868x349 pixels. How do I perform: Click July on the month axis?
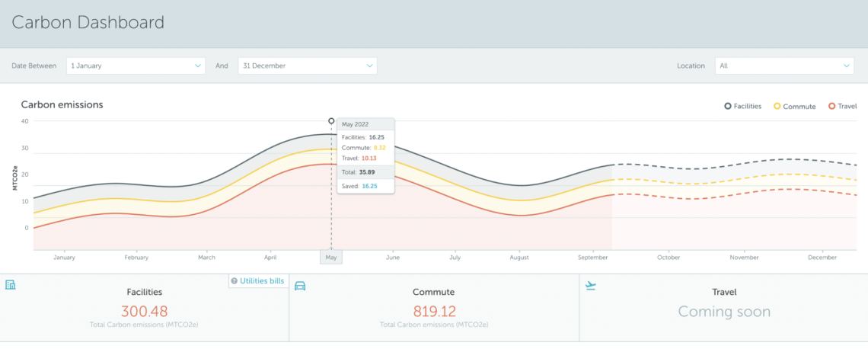(455, 258)
